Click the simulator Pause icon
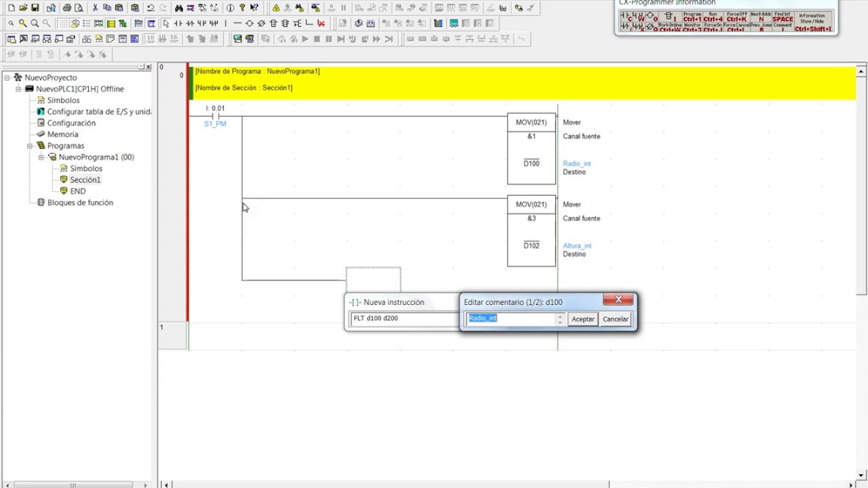 pos(328,39)
